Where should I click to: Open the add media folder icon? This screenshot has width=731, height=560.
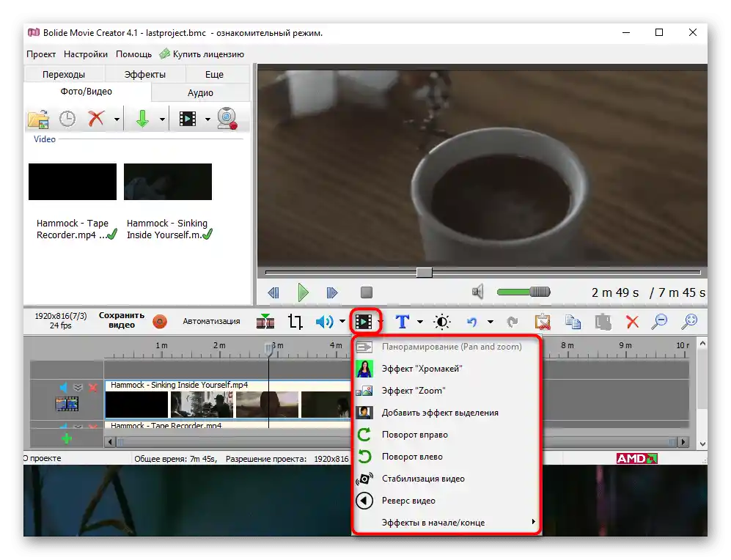38,119
